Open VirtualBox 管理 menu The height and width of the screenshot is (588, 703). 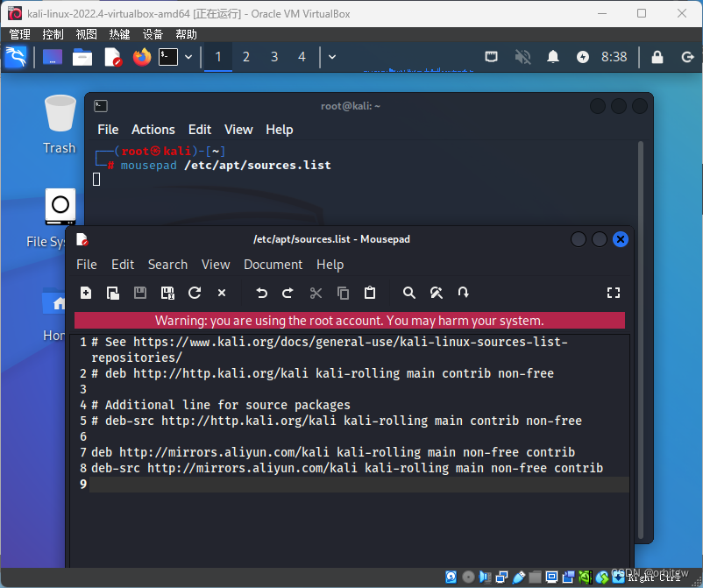click(20, 34)
